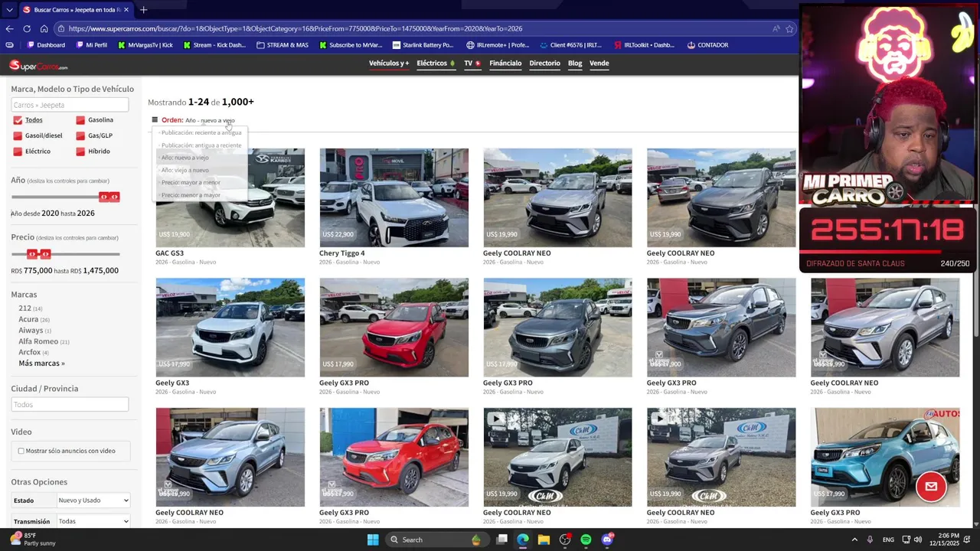Open the red mail chat bubble
The height and width of the screenshot is (551, 980).
pyautogui.click(x=931, y=486)
